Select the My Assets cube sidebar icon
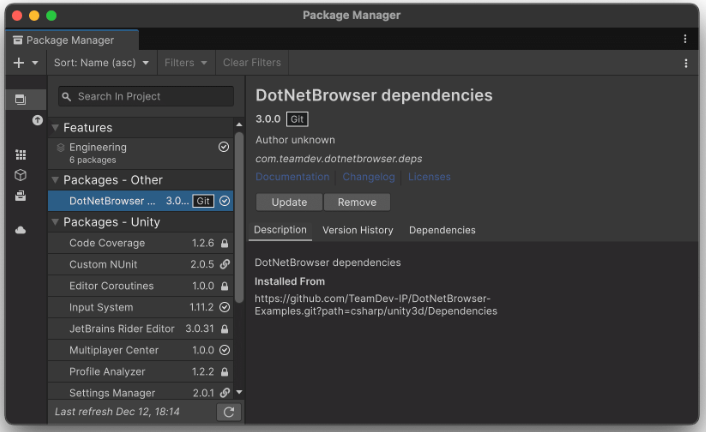 [x=21, y=175]
